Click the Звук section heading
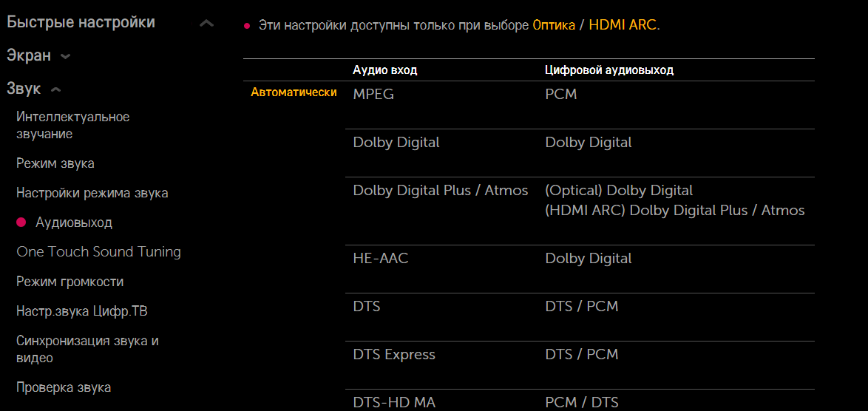Image resolution: width=868 pixels, height=411 pixels. [24, 89]
